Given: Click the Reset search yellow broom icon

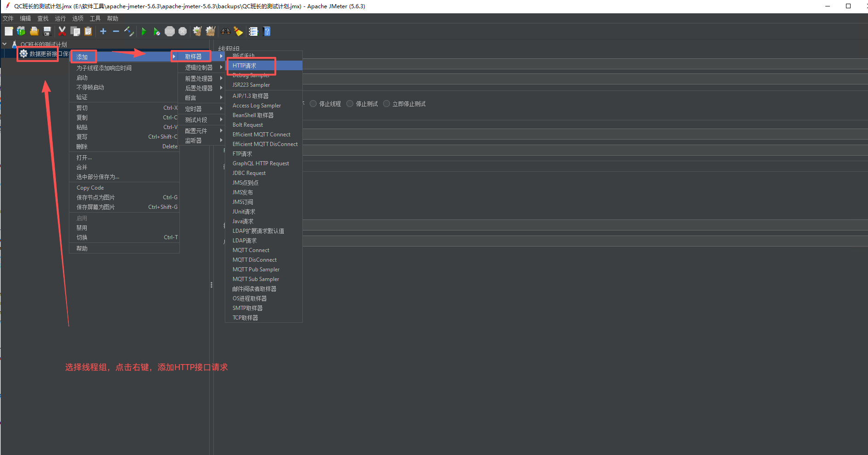Looking at the screenshot, I should [x=238, y=31].
